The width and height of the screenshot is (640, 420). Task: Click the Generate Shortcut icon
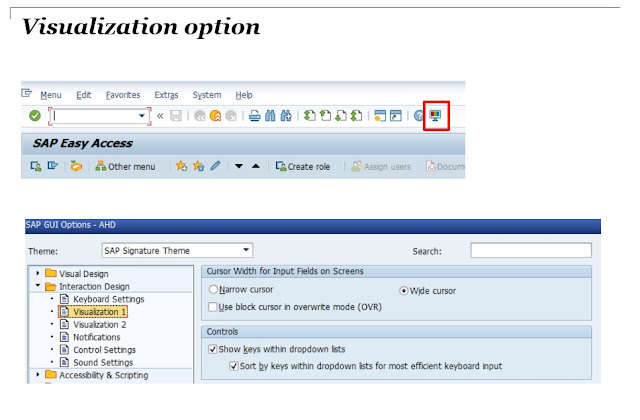396,116
